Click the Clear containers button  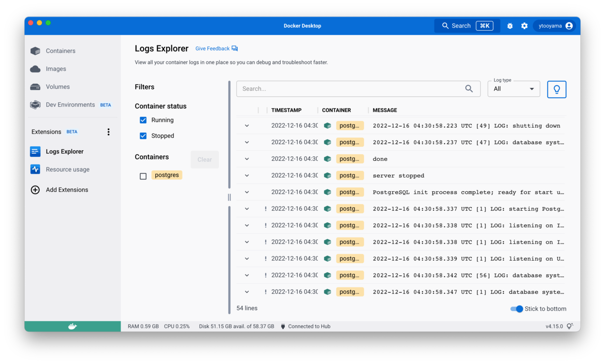point(205,159)
